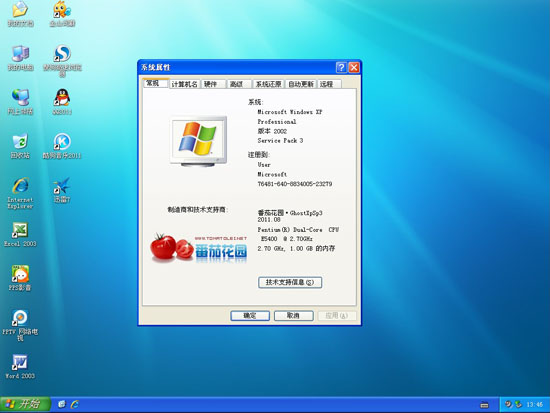Click the system clock showing 13:46
Image resolution: width=550 pixels, height=413 pixels.
[535, 405]
